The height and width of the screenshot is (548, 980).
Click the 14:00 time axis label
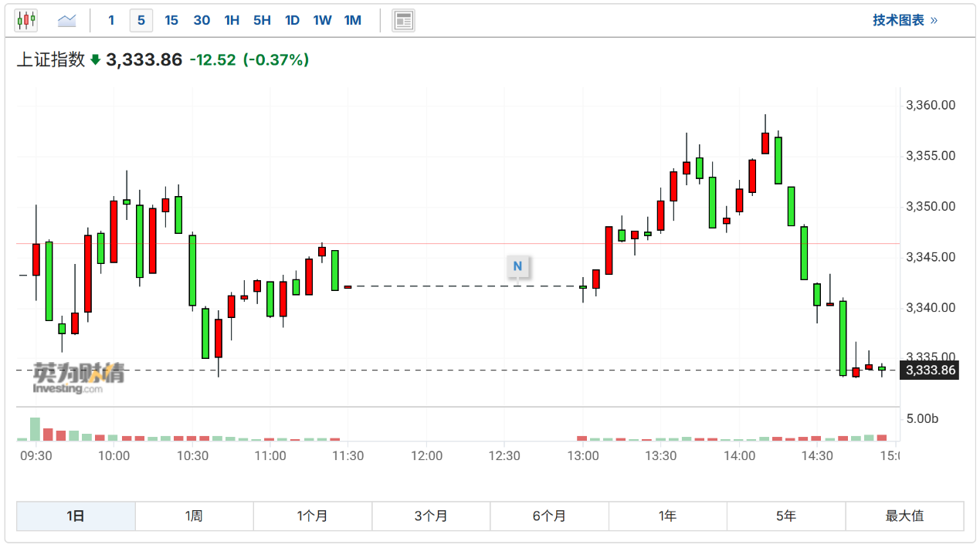click(x=739, y=456)
